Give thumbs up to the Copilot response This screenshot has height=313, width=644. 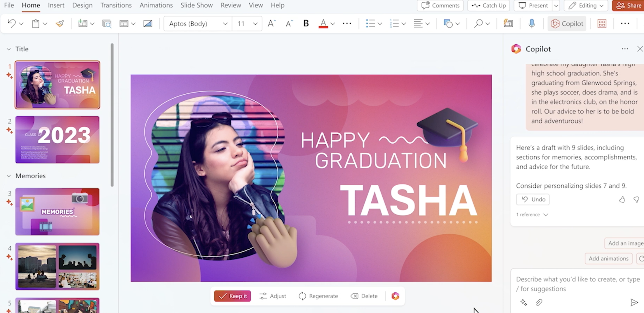622,199
